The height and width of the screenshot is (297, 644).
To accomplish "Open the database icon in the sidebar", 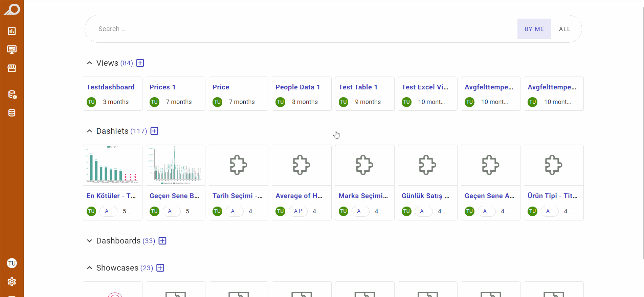I will coord(12,113).
